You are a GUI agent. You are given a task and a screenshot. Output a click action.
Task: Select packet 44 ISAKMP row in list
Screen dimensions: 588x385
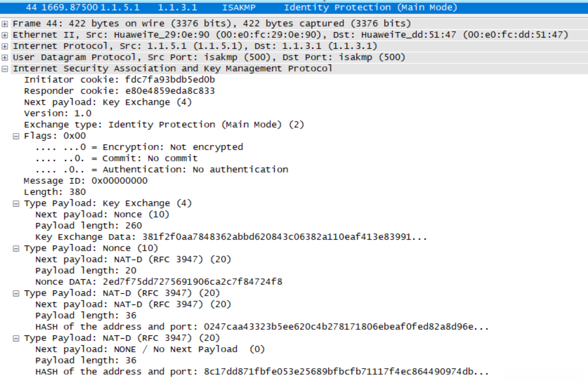coord(234,7)
